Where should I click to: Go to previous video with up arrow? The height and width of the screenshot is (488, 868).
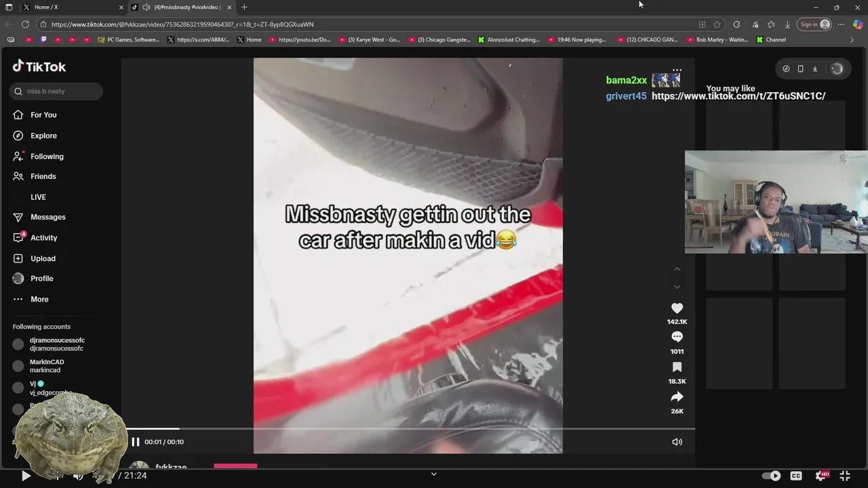click(677, 269)
